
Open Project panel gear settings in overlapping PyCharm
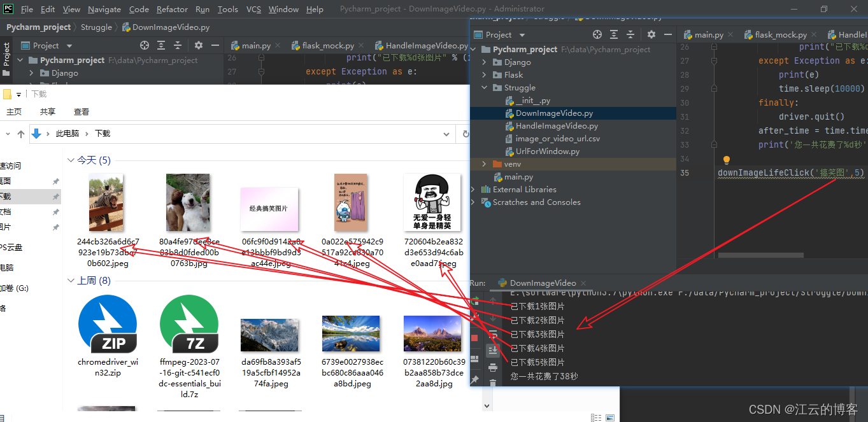pyautogui.click(x=651, y=34)
